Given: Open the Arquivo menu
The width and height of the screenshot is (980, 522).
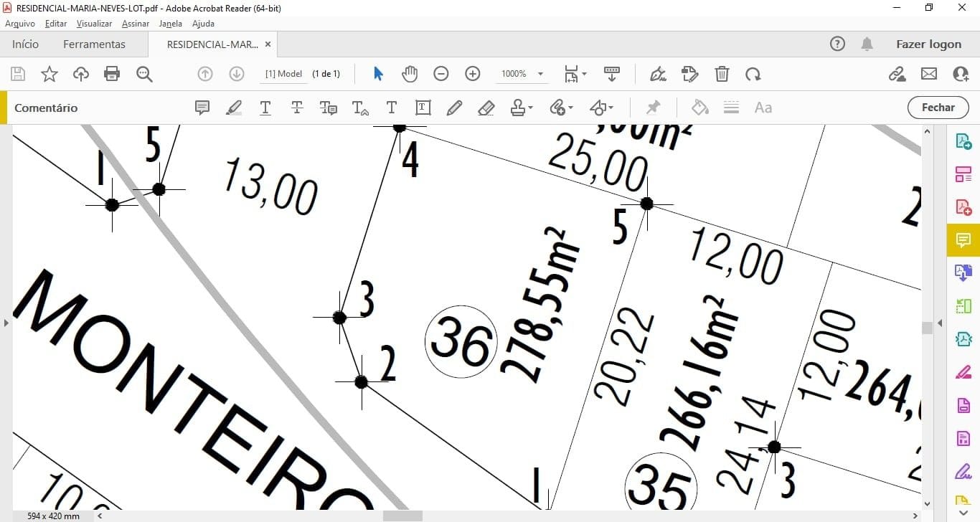Looking at the screenshot, I should (20, 24).
